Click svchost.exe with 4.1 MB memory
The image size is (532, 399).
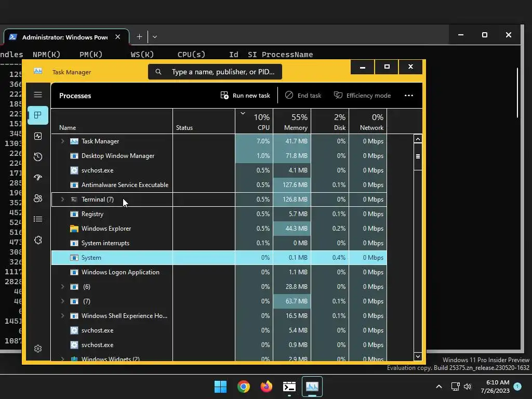219,170
